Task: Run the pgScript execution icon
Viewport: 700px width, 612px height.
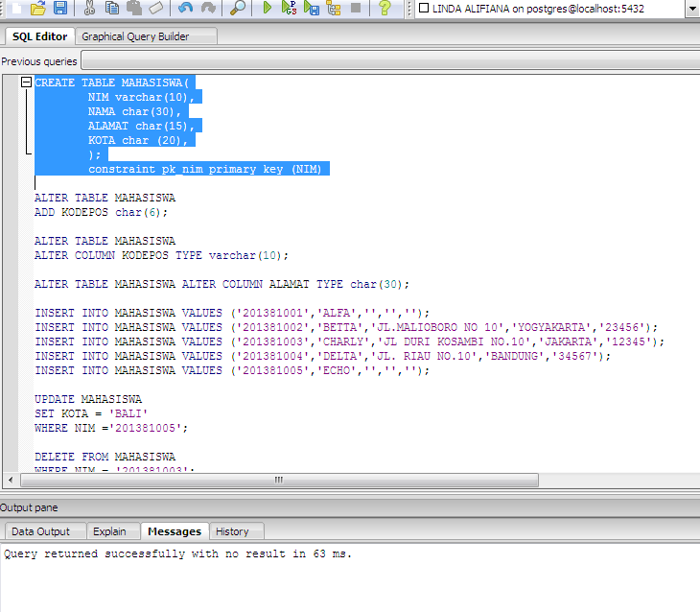Action: click(x=289, y=8)
